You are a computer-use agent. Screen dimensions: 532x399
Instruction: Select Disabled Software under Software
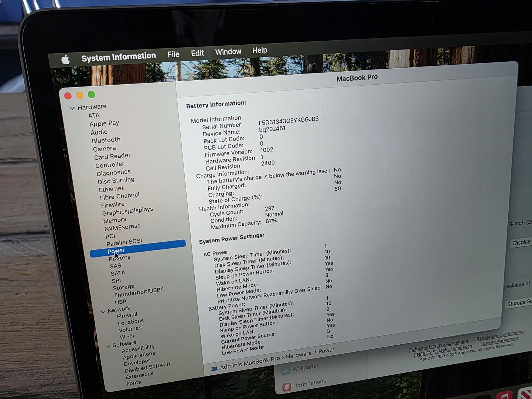pyautogui.click(x=148, y=368)
